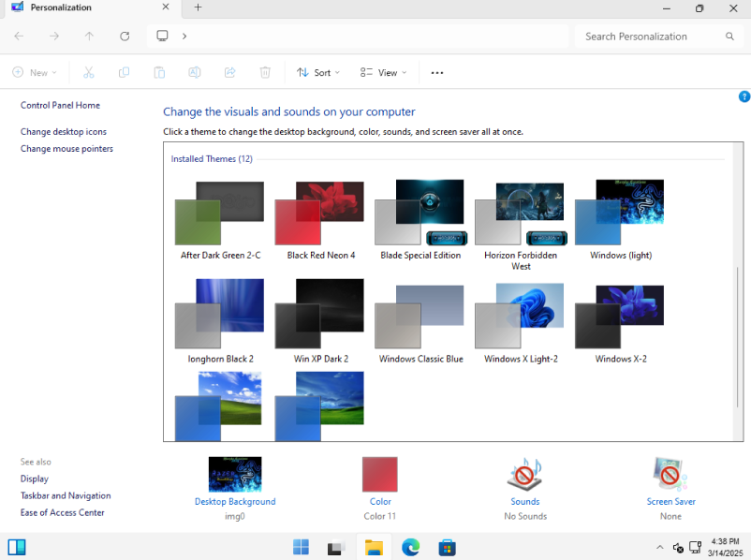Screen dimensions: 751x560
Task: Open Task View on the taskbar
Action: coord(336,547)
